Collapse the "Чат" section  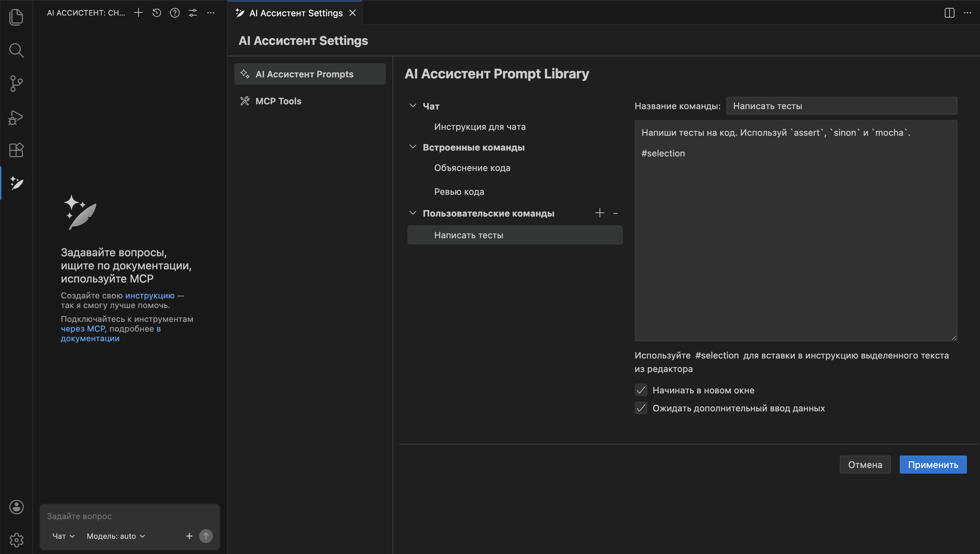(413, 106)
